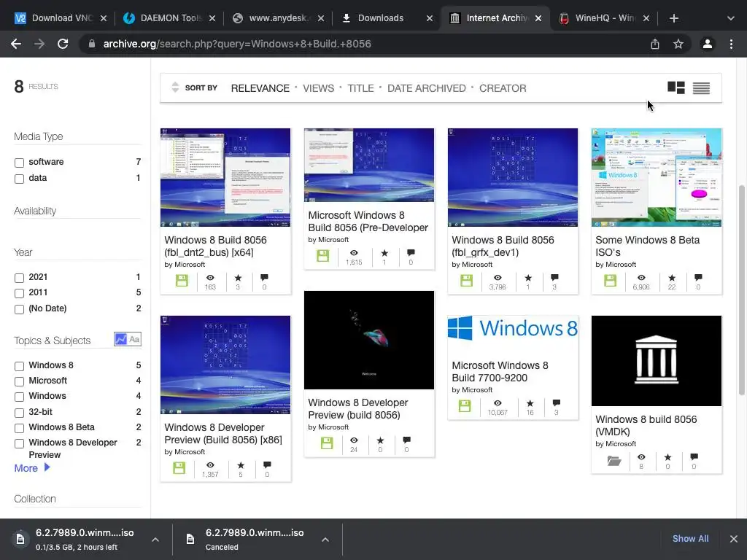
Task: Check the 32-bit topic filter
Action: coord(19,413)
